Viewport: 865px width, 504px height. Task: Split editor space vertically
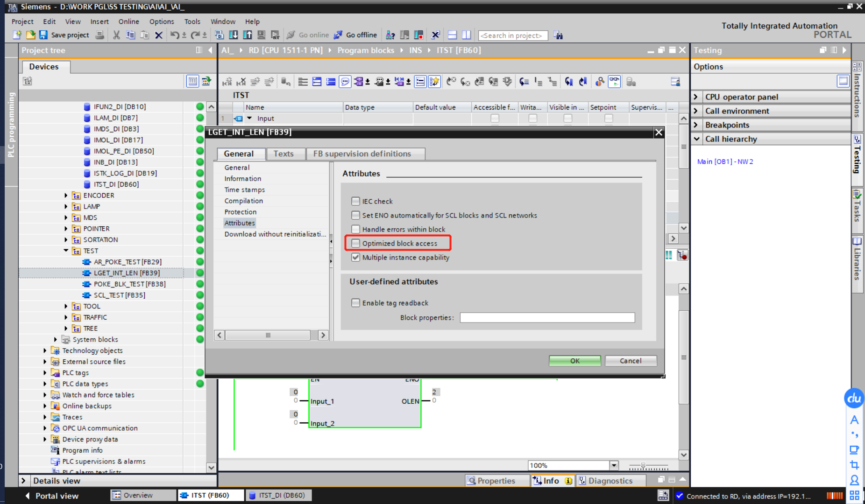click(466, 35)
